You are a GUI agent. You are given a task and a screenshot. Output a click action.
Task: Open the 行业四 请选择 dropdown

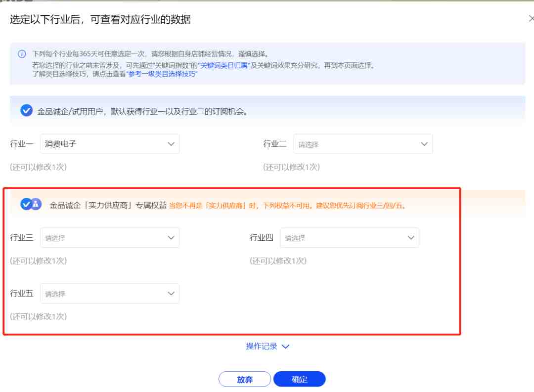tap(350, 238)
